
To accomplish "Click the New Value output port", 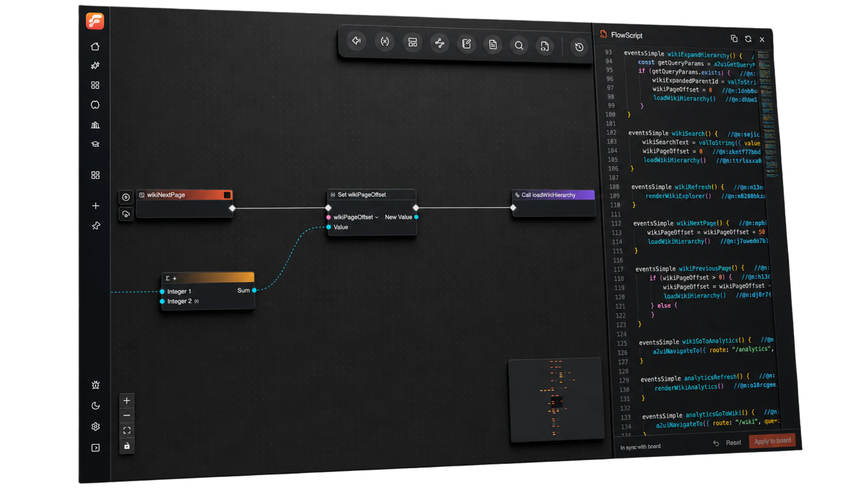I will (x=416, y=217).
